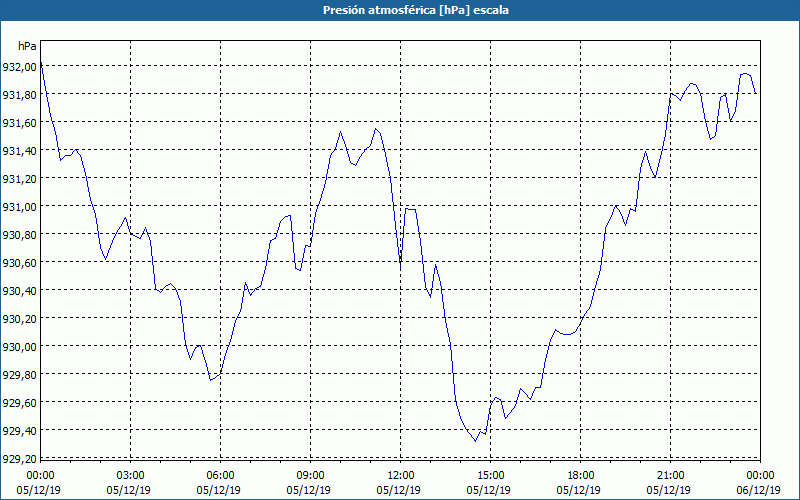Screen dimensions: 800x500
Task: Click the 930,20 y-axis label
Action: coord(19,319)
